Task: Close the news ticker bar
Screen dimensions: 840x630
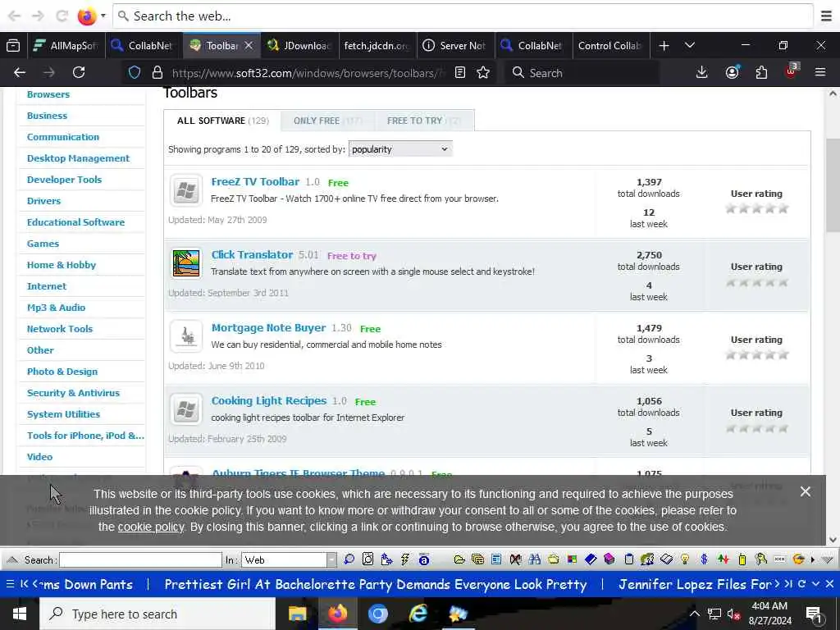Action: (829, 584)
